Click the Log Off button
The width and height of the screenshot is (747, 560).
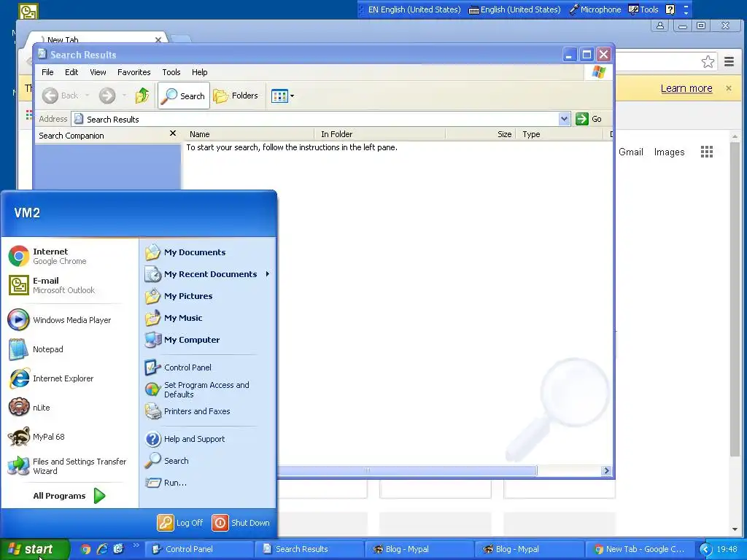click(x=180, y=523)
